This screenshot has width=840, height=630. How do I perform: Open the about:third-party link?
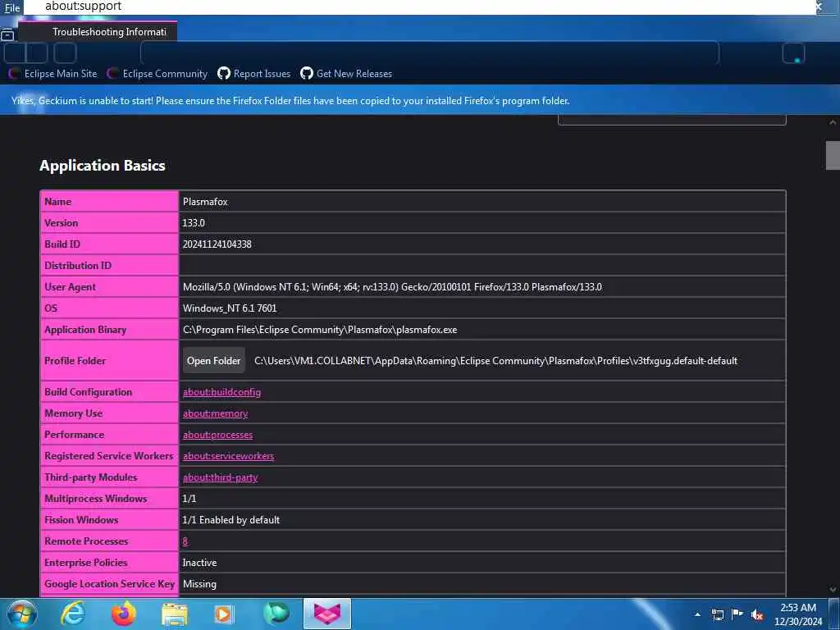[x=220, y=477]
